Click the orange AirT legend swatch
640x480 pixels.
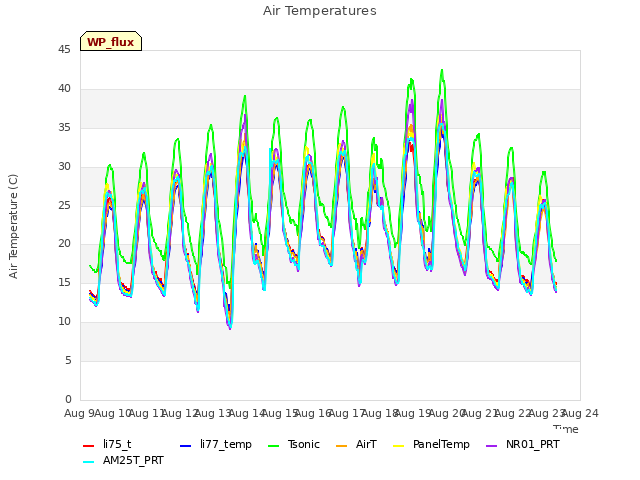tap(342, 446)
